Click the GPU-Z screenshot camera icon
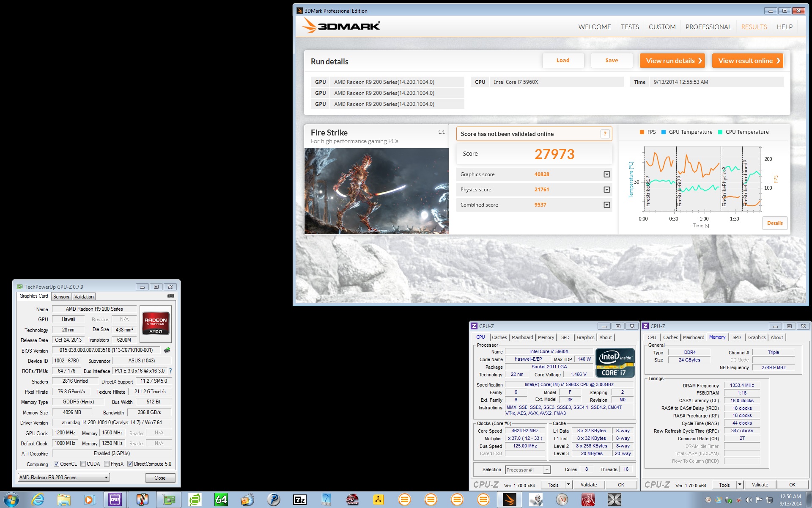The height and width of the screenshot is (508, 812). pyautogui.click(x=170, y=296)
